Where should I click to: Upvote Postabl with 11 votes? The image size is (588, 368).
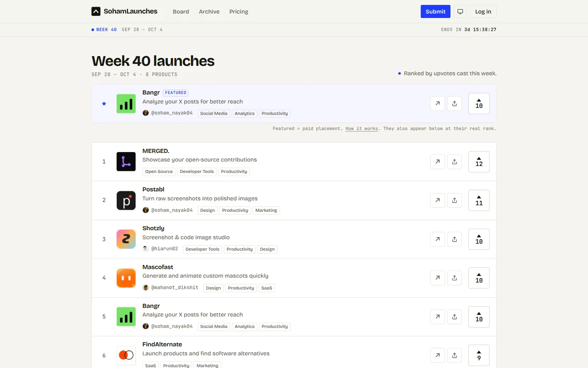(479, 200)
